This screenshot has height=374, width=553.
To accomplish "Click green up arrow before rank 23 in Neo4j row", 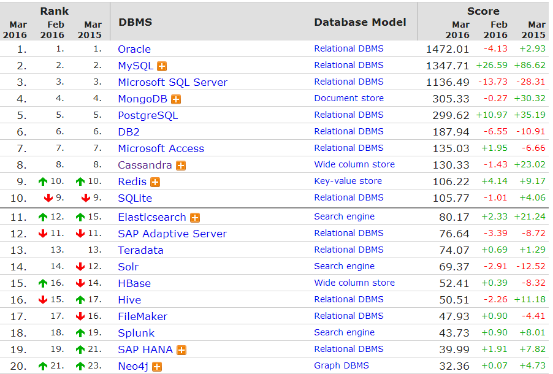I will pos(80,366).
